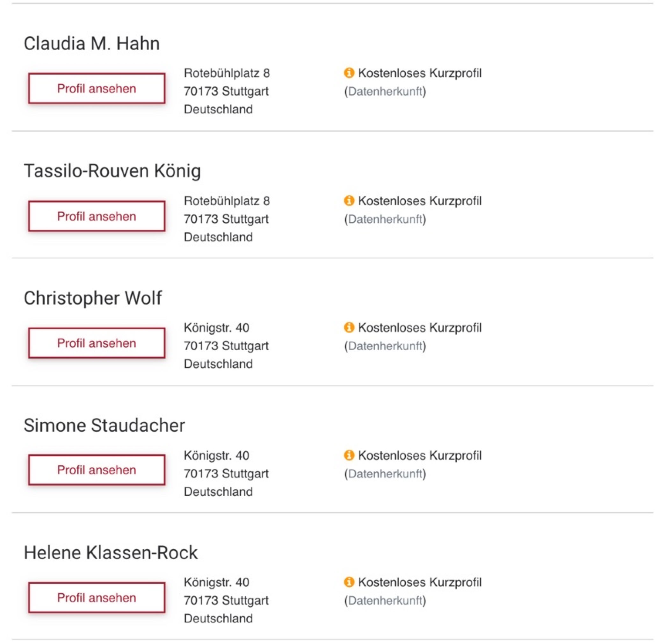Open Helene Klassen-Rock profile via Profil ansehen

pos(97,597)
